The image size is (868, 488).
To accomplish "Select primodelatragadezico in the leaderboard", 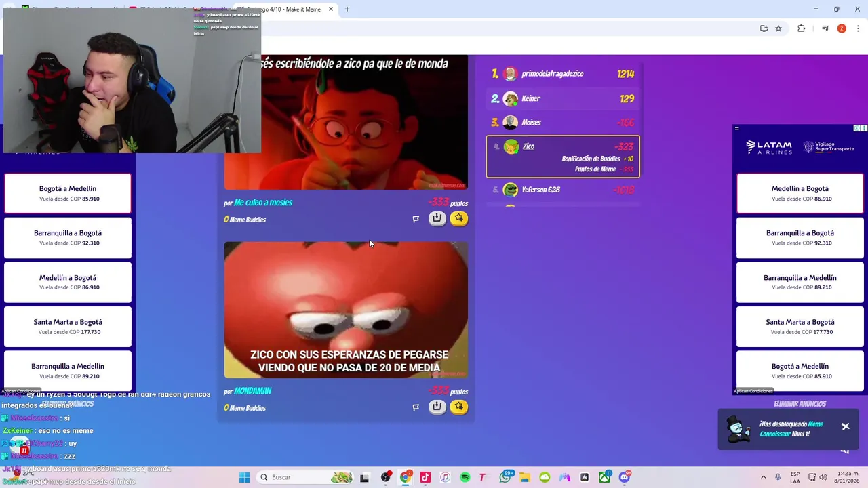I will coord(563,74).
